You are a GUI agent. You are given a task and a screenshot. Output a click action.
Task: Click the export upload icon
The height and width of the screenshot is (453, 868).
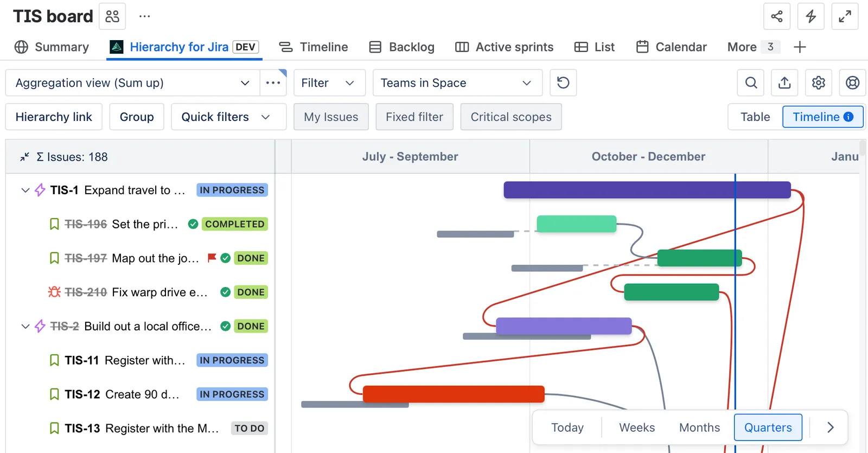[784, 83]
